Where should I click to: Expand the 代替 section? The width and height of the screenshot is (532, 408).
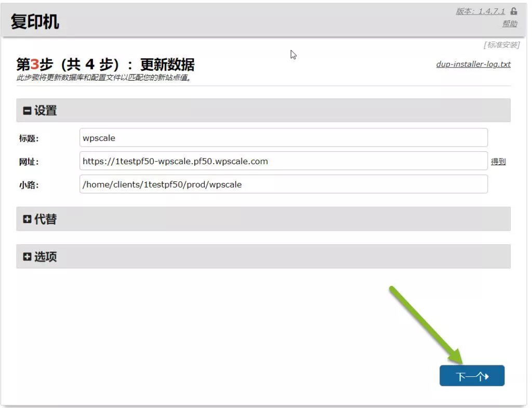pos(263,219)
